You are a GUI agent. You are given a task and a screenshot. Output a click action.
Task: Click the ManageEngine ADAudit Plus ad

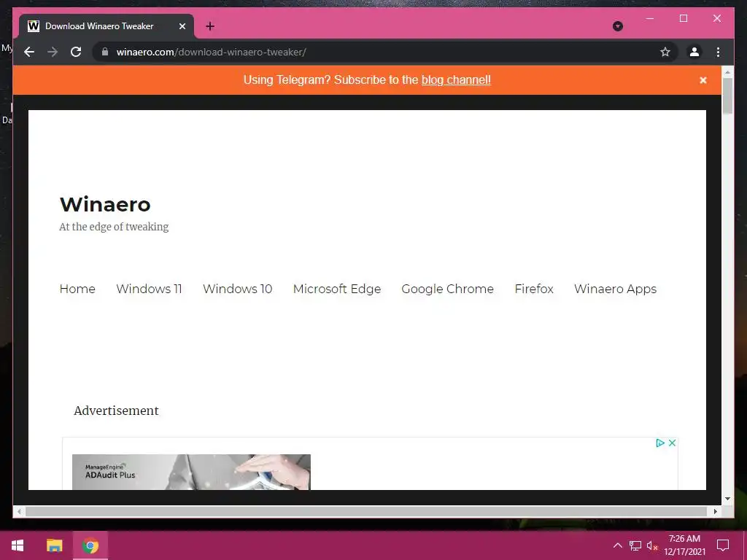191,472
